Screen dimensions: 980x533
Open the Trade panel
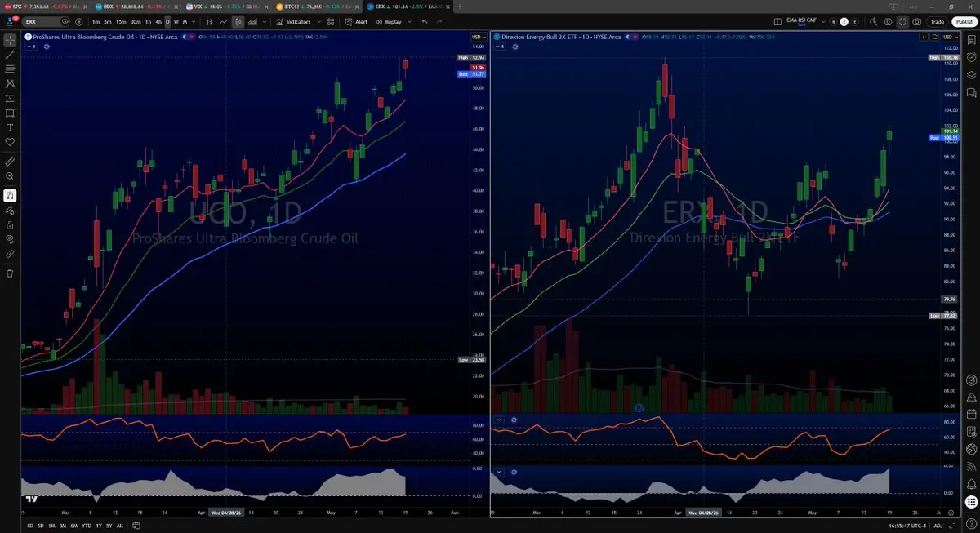[x=937, y=21]
